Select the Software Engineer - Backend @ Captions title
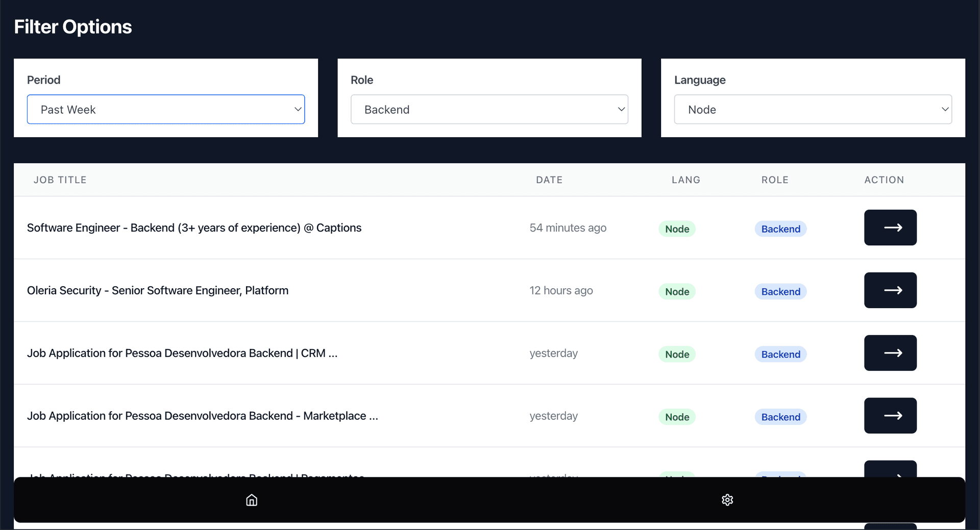Image resolution: width=980 pixels, height=530 pixels. (194, 228)
